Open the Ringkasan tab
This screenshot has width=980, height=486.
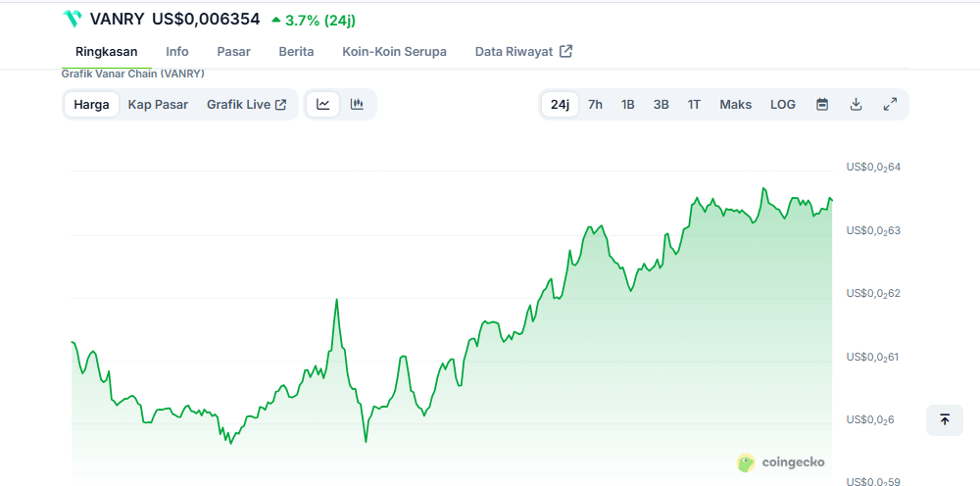click(106, 52)
